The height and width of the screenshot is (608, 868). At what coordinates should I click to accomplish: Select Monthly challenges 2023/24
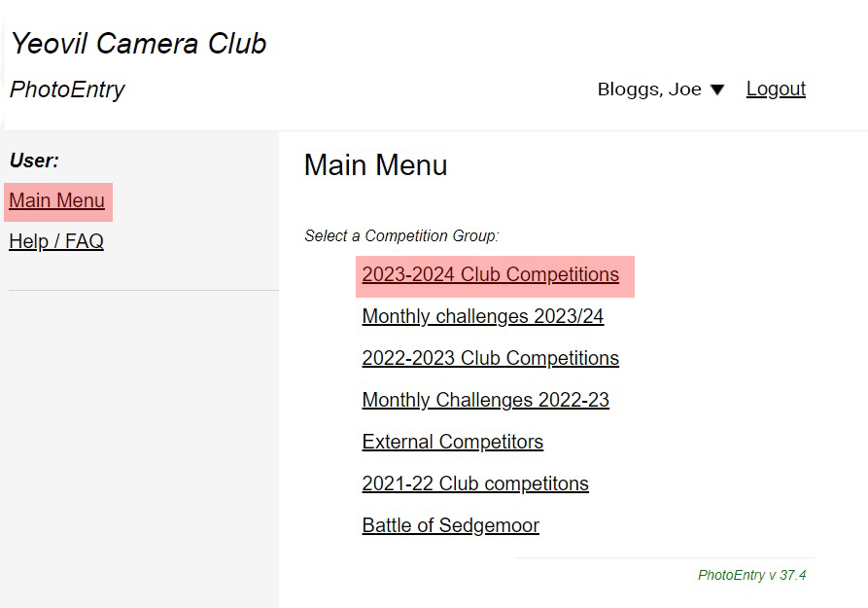pyautogui.click(x=482, y=317)
